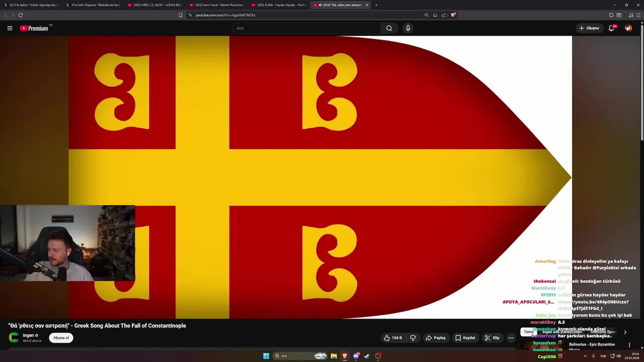
Task: Open the 'Oluştur' create button
Action: click(x=589, y=28)
